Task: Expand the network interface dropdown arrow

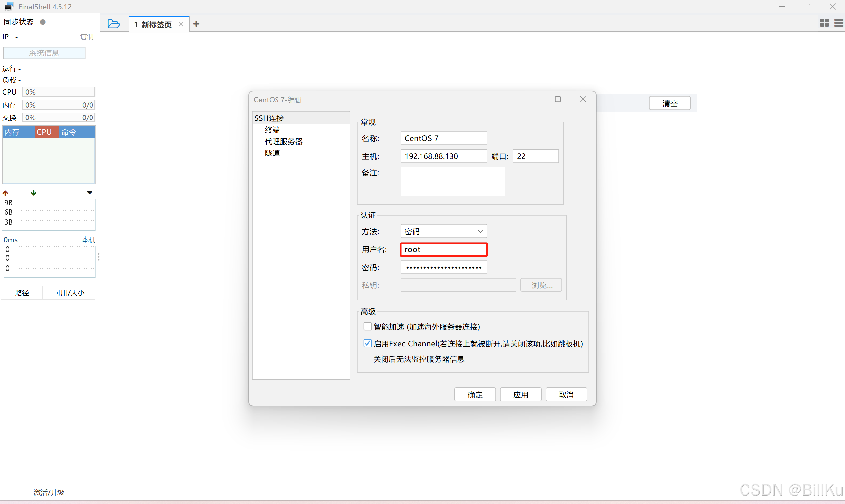Action: [x=90, y=193]
